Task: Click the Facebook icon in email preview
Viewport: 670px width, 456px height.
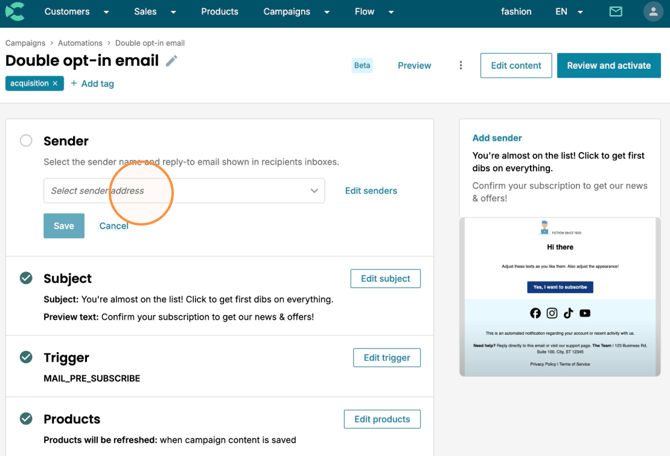Action: [535, 313]
